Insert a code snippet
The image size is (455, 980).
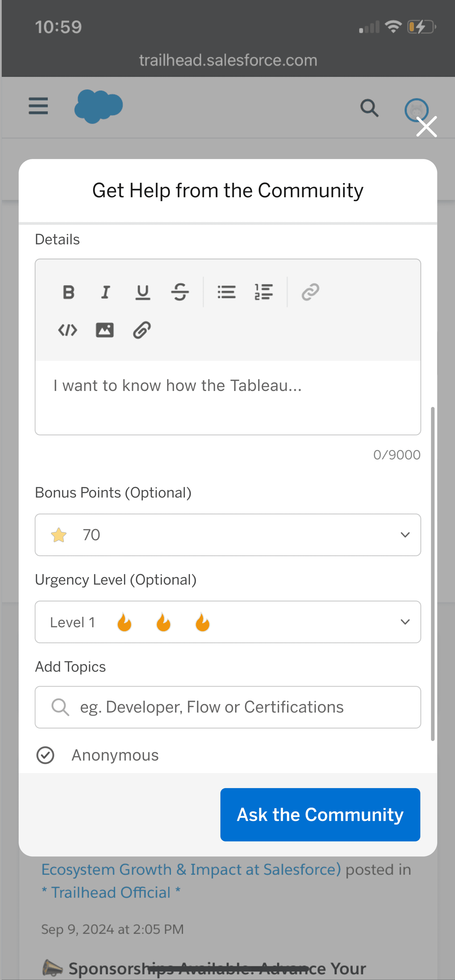pyautogui.click(x=68, y=330)
